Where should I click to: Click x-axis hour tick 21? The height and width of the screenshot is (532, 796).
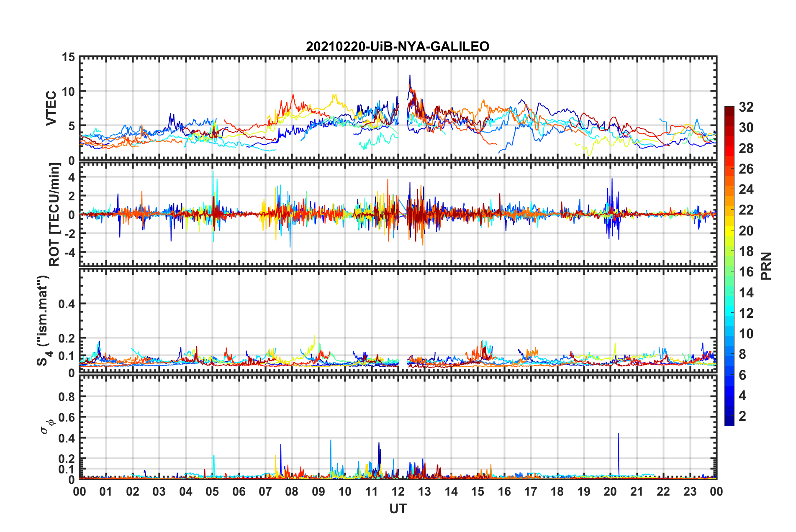pos(637,491)
